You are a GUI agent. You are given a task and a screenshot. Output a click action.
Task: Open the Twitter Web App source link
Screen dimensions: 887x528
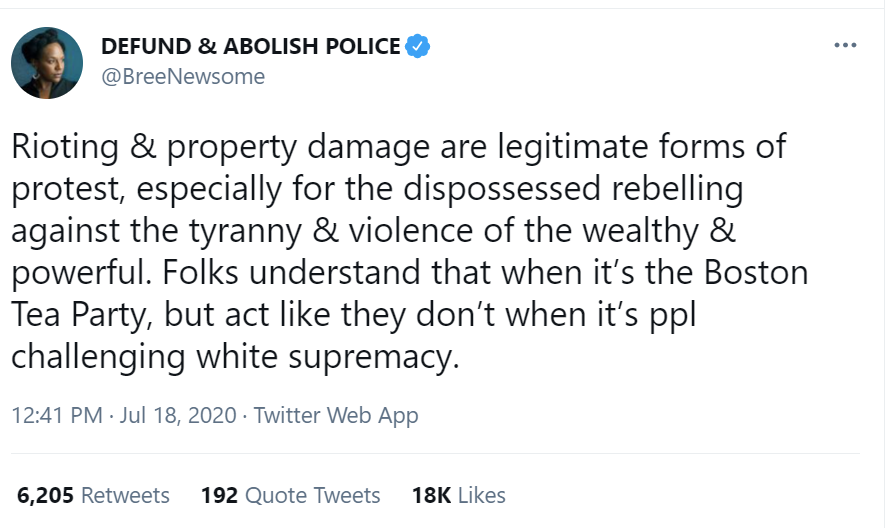point(336,415)
